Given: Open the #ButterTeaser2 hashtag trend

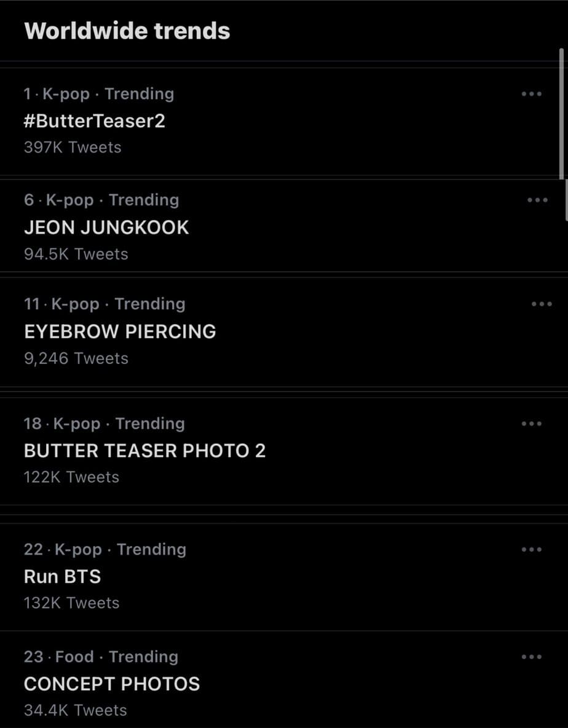Looking at the screenshot, I should click(95, 121).
